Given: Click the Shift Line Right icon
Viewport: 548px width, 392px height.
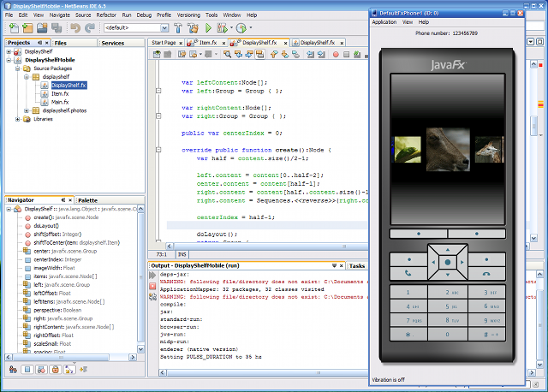Looking at the screenshot, I should coord(321,54).
